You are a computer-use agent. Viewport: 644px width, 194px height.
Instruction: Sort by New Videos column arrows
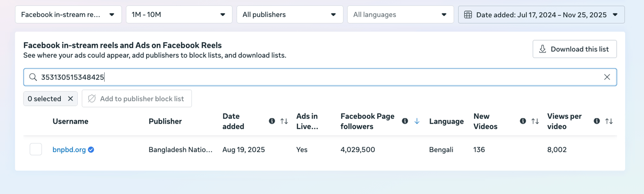click(x=535, y=121)
